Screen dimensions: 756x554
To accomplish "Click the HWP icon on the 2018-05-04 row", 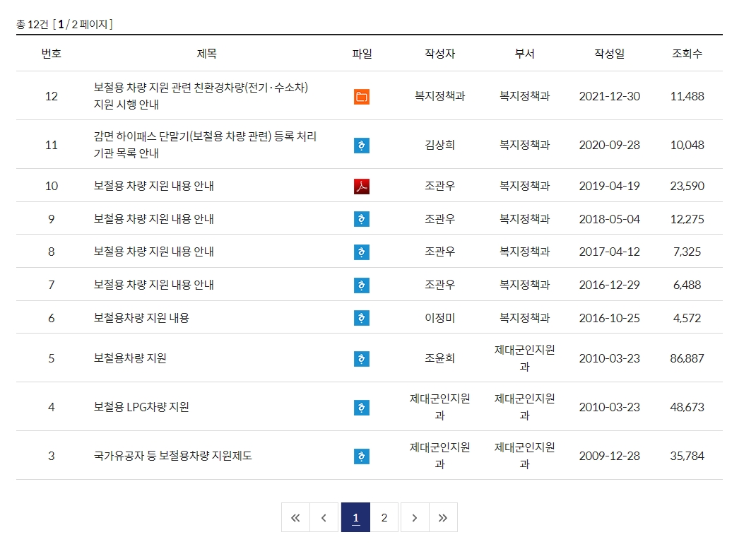I will [x=361, y=219].
